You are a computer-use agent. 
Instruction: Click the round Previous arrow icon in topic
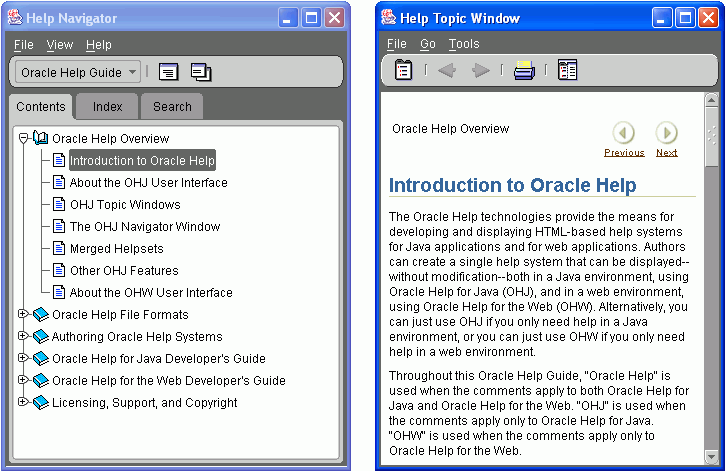click(623, 133)
